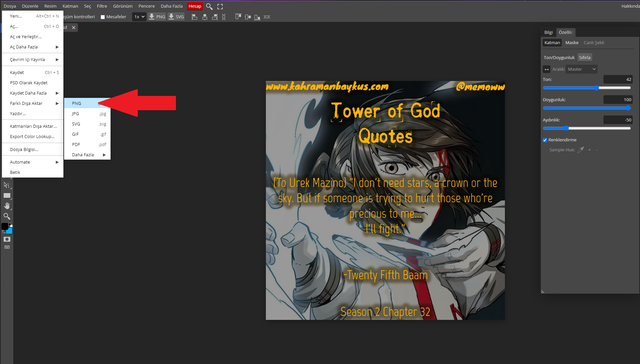
Task: Select the Path Select tool
Action: (x=7, y=185)
